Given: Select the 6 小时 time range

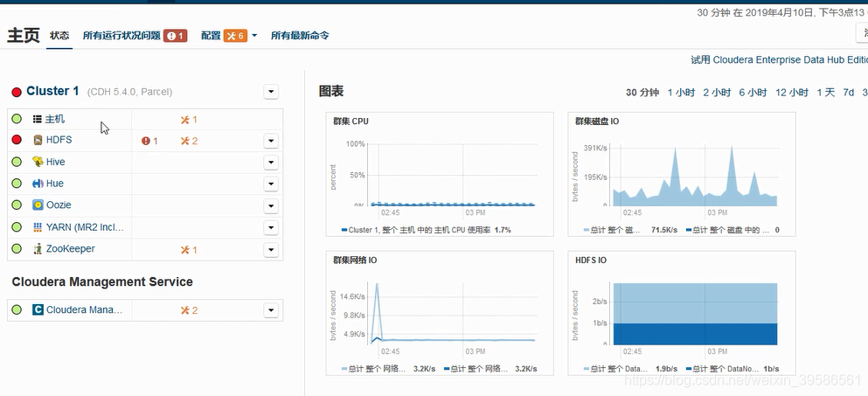Looking at the screenshot, I should point(753,93).
